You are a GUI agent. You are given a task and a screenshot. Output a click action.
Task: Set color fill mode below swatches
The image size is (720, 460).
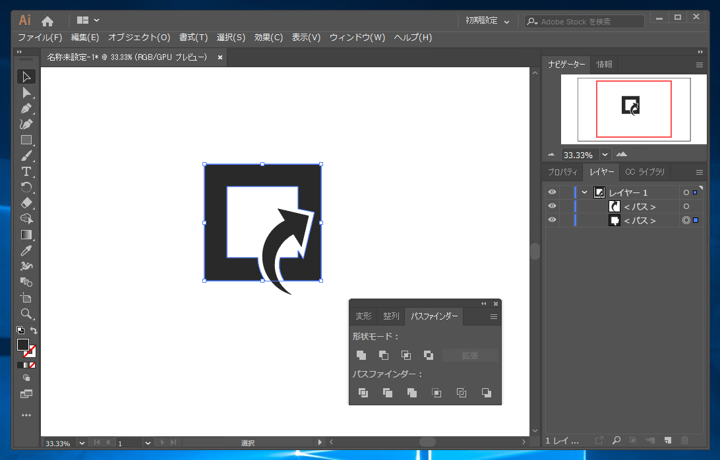pos(20,365)
